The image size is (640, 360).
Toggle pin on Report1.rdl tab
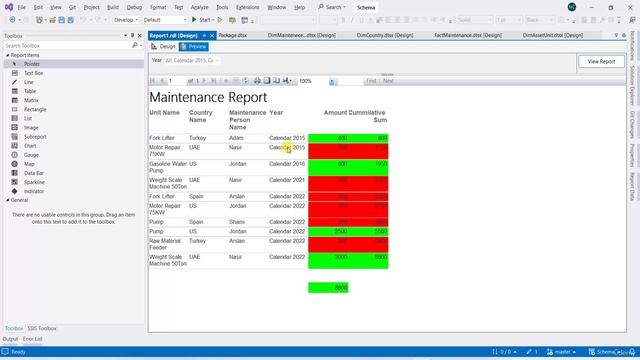204,36
